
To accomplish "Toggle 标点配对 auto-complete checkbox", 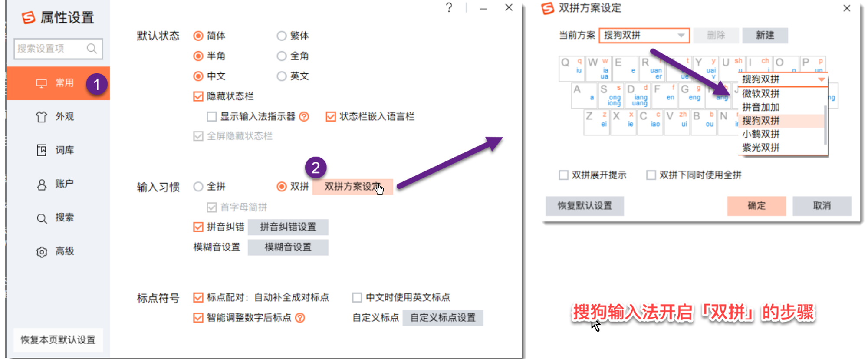I will tap(198, 297).
